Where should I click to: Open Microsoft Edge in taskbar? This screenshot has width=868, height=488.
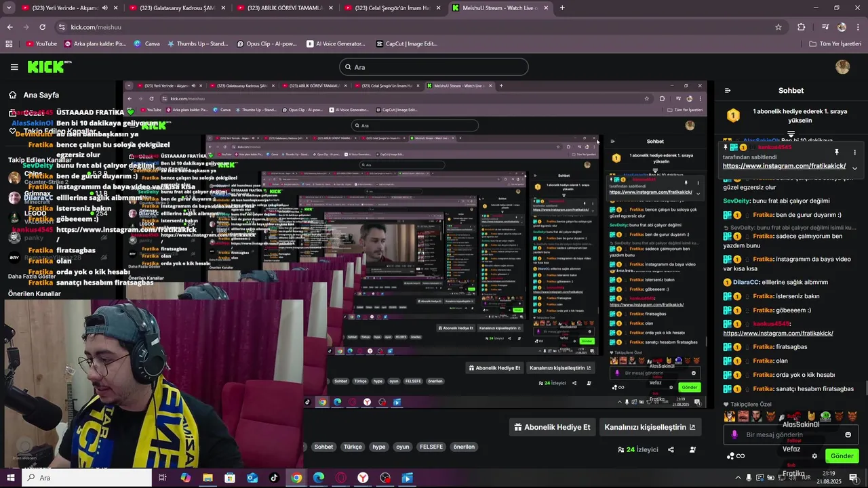pos(319,478)
